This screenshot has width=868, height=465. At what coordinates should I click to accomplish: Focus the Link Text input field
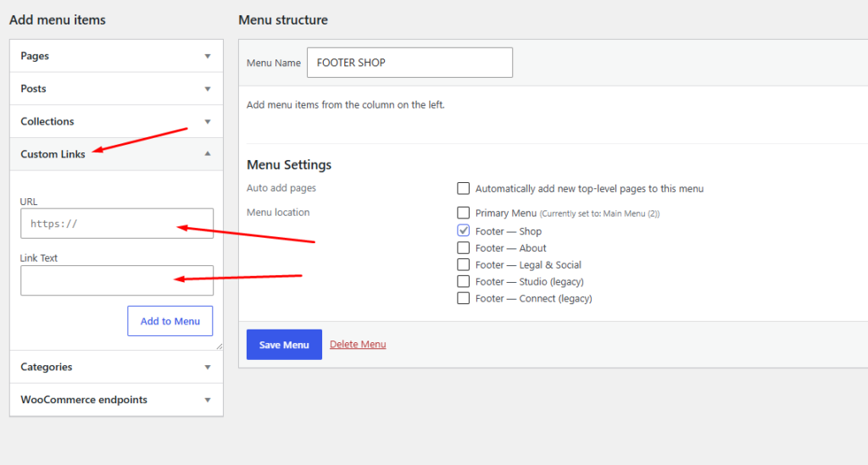[117, 280]
